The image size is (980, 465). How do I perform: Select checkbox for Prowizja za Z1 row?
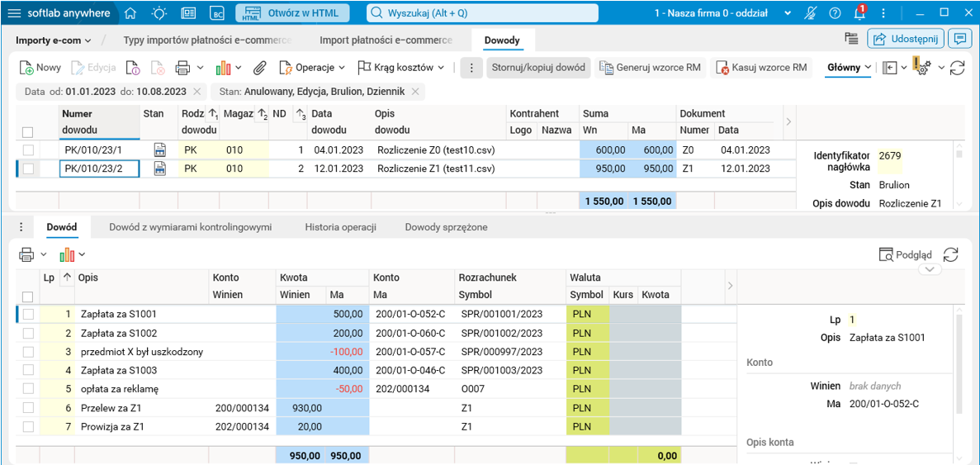[28, 427]
